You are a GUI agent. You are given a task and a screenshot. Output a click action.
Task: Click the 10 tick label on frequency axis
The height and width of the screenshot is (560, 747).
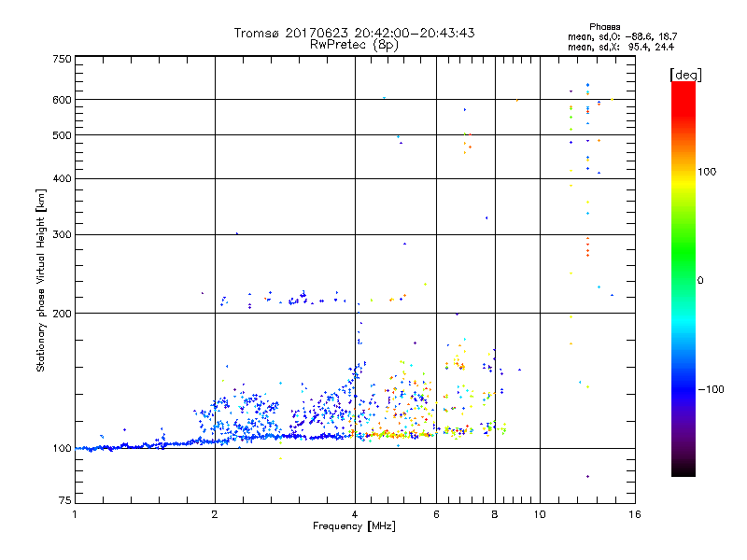[539, 514]
